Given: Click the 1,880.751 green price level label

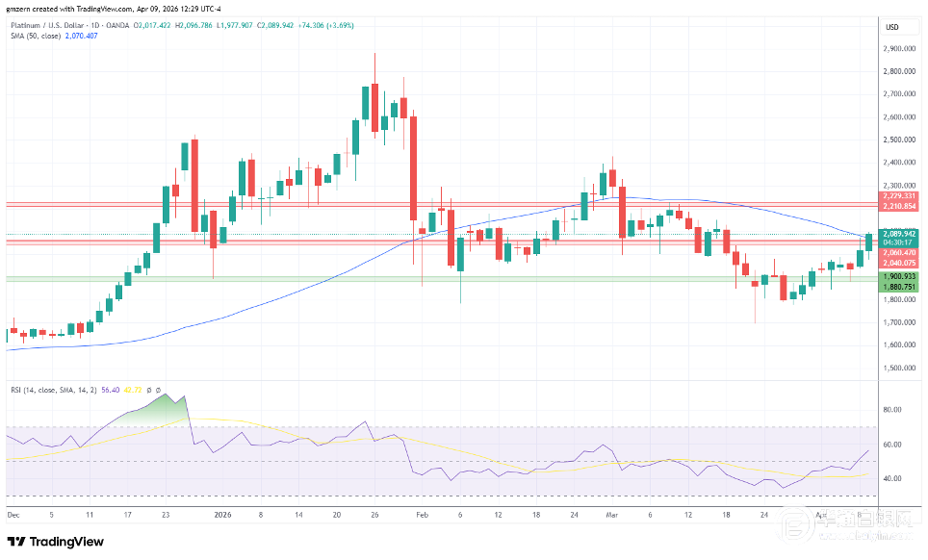Looking at the screenshot, I should click(x=897, y=286).
